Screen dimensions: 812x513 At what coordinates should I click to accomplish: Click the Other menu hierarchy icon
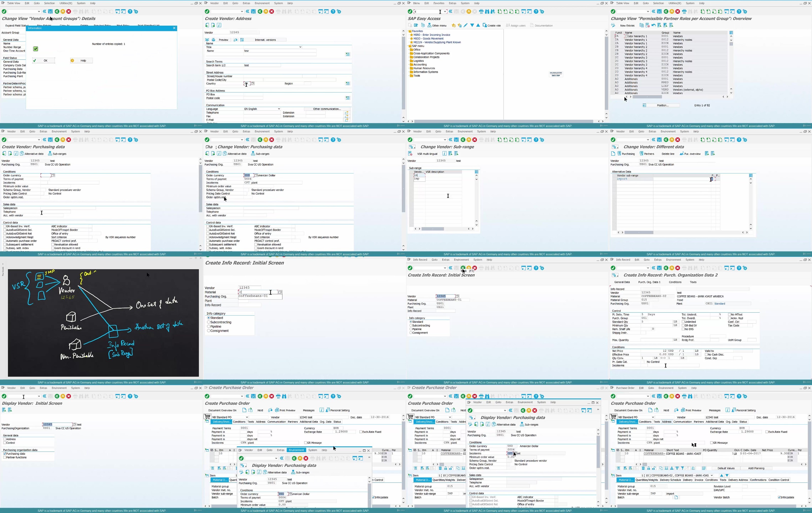coord(430,25)
